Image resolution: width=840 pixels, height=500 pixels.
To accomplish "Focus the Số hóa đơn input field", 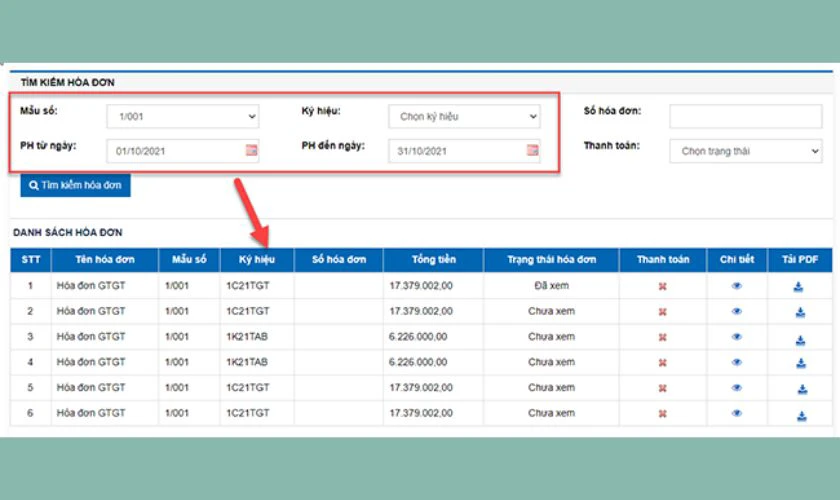I will tap(745, 116).
